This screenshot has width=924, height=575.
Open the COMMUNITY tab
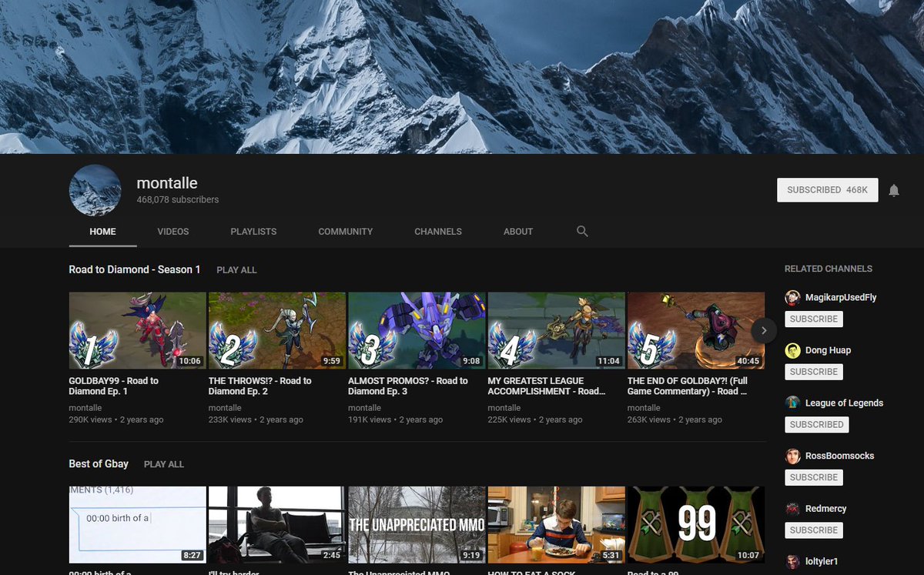[346, 231]
